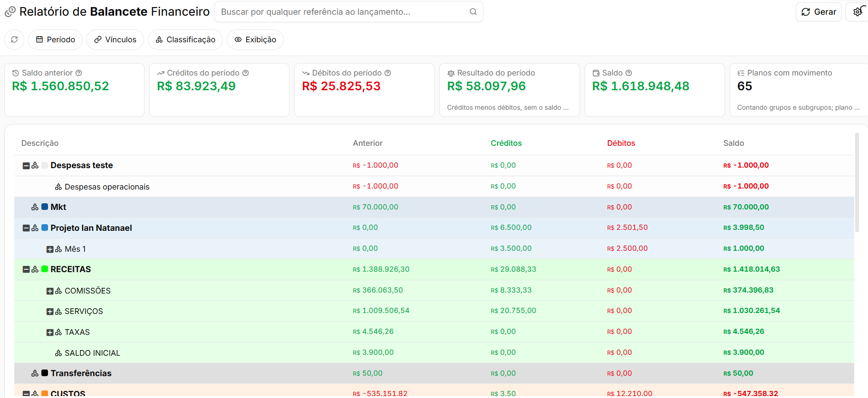Click the SALDO INICIAL row label
The width and height of the screenshot is (868, 398).
pyautogui.click(x=92, y=353)
